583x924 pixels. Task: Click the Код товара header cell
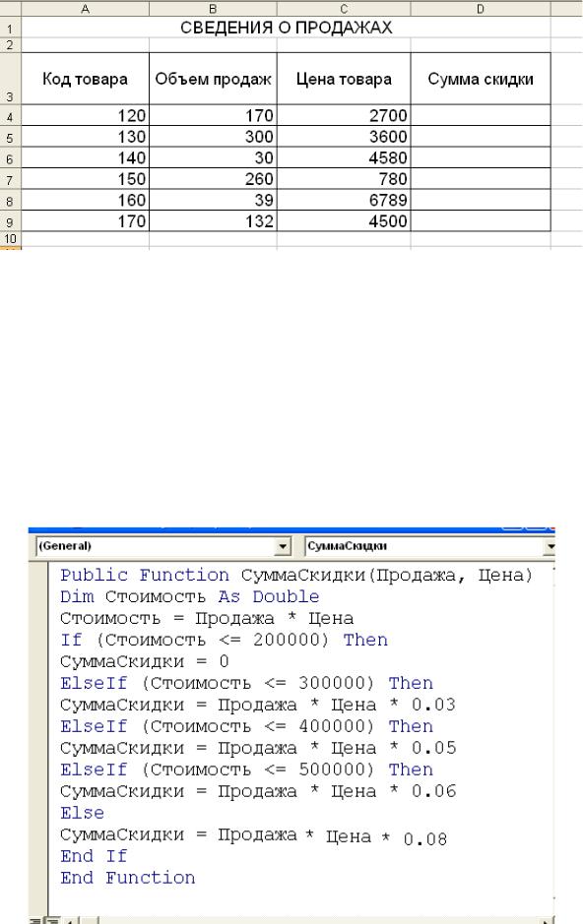coord(85,79)
